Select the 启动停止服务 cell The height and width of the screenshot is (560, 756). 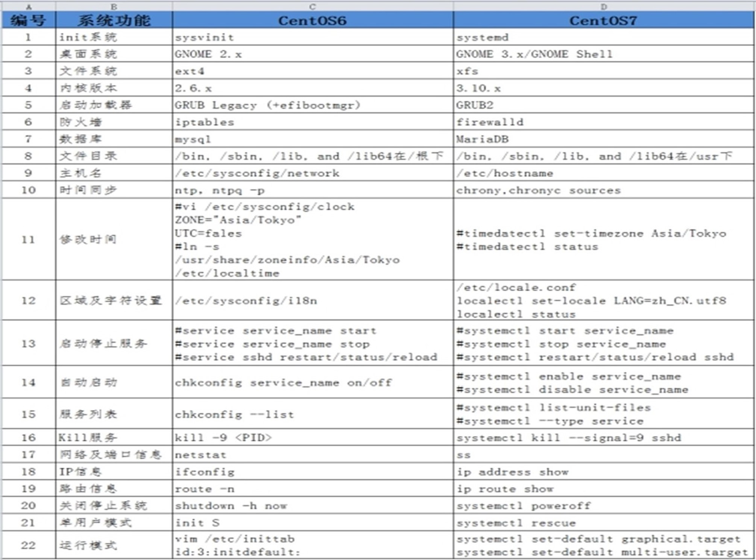(x=114, y=343)
